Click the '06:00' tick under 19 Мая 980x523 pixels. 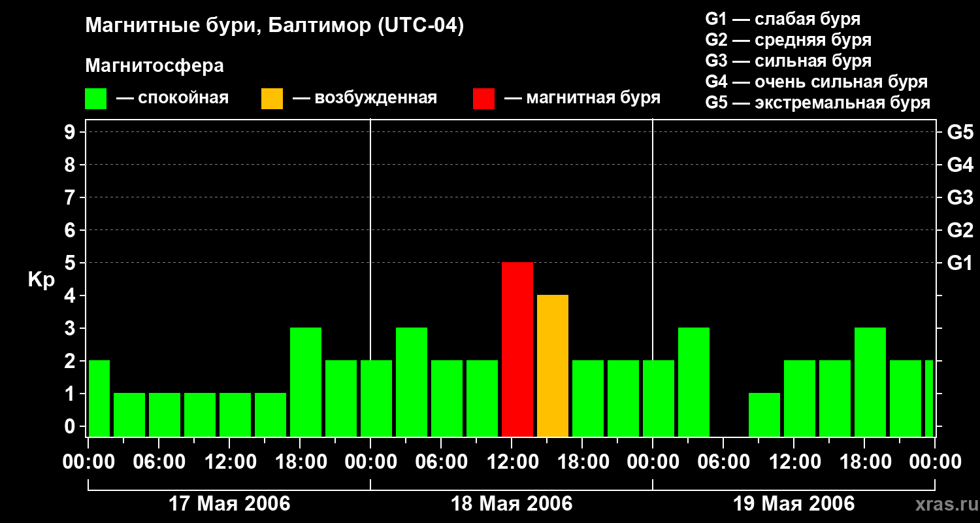(723, 462)
